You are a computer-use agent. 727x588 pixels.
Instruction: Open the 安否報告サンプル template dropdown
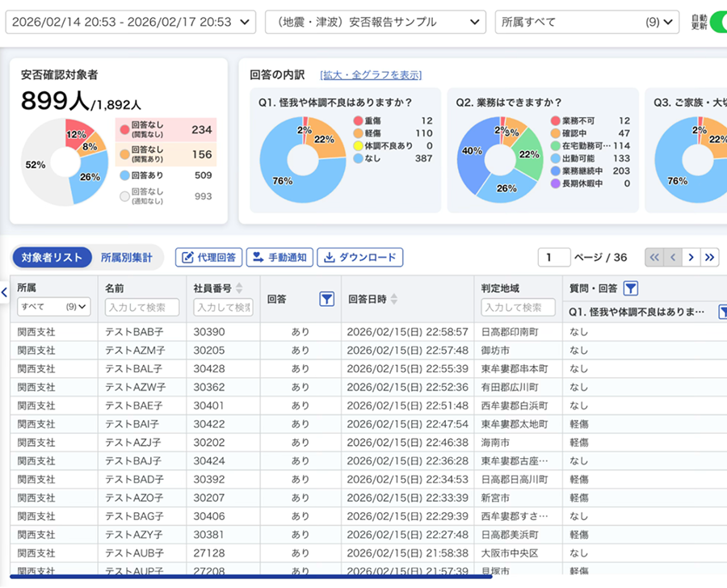pyautogui.click(x=375, y=22)
